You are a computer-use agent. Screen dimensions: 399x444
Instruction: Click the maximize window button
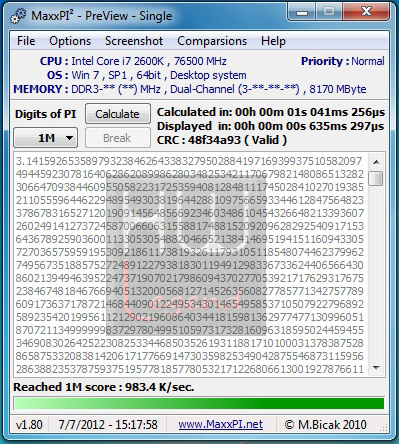click(x=329, y=13)
